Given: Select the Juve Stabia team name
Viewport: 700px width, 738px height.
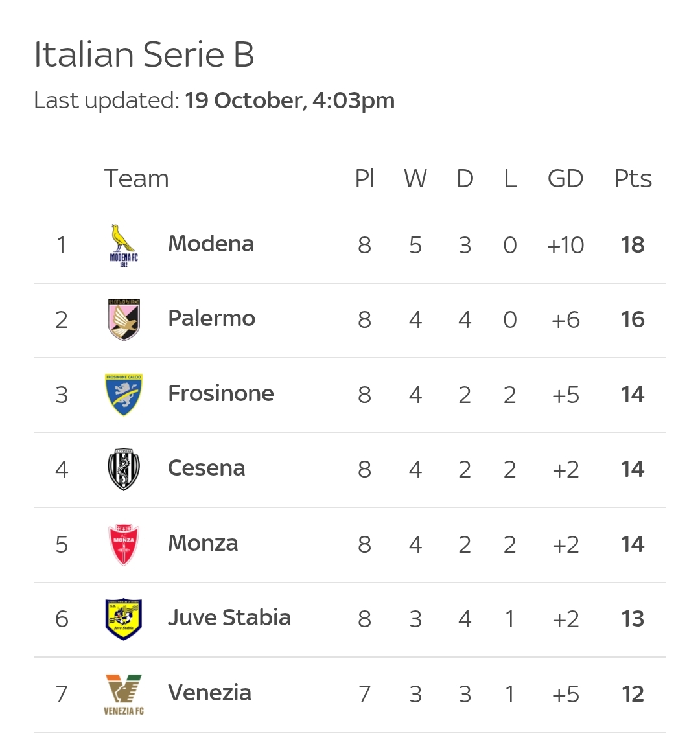Looking at the screenshot, I should point(229,618).
